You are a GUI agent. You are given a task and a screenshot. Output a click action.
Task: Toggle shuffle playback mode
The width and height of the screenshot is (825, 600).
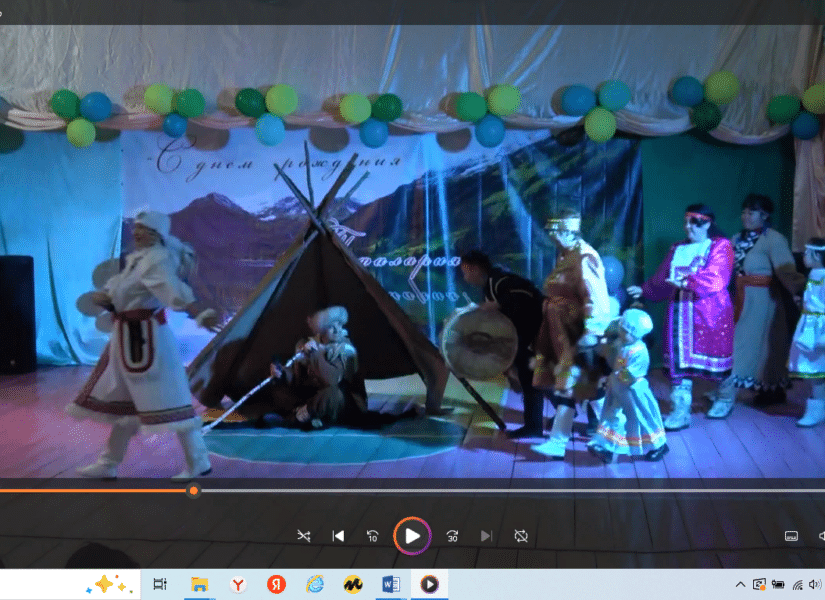pyautogui.click(x=304, y=536)
